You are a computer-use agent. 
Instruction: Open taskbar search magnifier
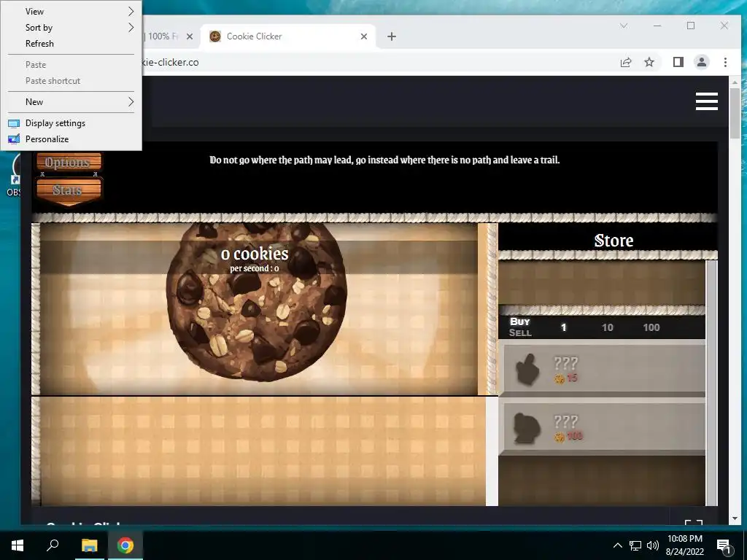[53, 545]
